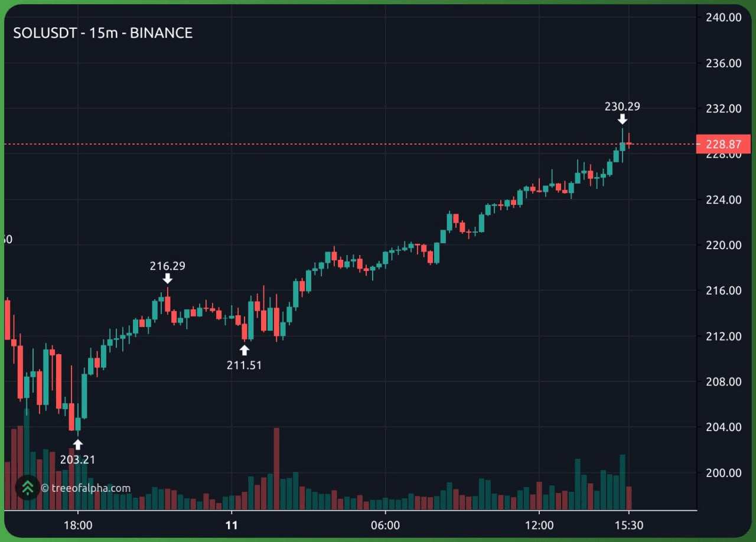This screenshot has width=756, height=542.
Task: Click the 224.00 price axis label
Action: [724, 200]
